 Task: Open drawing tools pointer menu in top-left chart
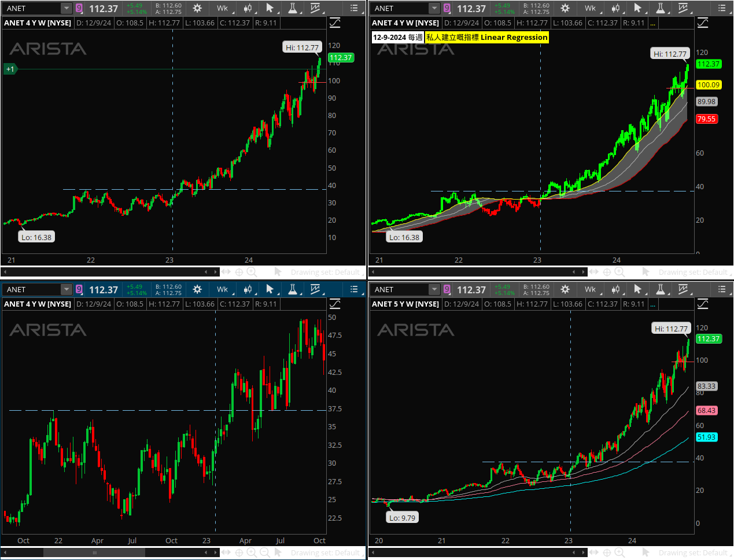[x=270, y=8]
